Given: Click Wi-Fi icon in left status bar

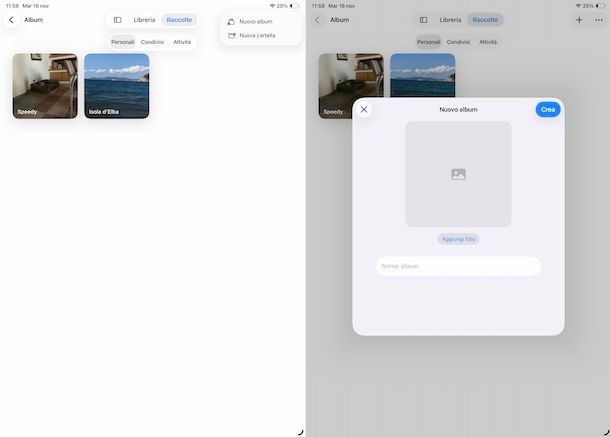Looking at the screenshot, I should pyautogui.click(x=272, y=6).
